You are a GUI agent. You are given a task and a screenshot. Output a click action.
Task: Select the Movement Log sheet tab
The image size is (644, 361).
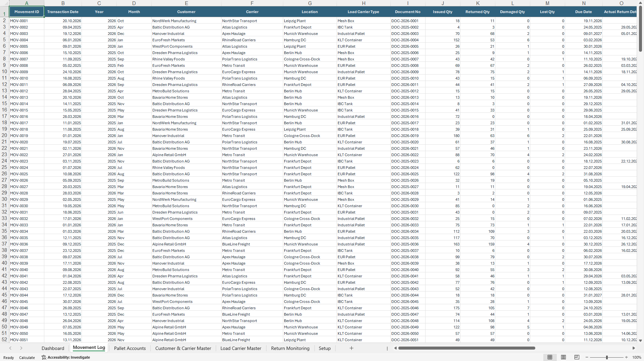click(89, 348)
